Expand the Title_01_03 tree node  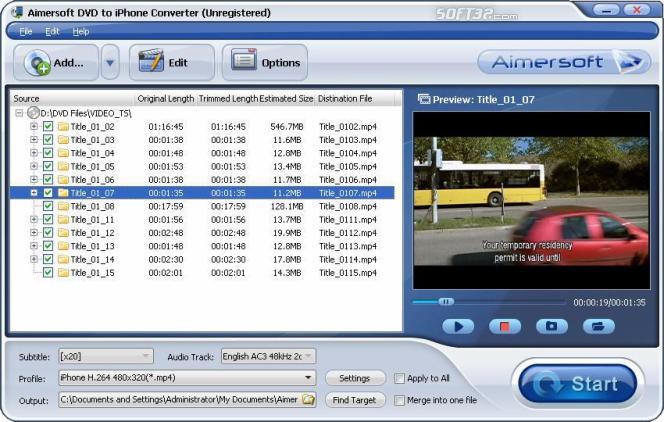tap(34, 140)
